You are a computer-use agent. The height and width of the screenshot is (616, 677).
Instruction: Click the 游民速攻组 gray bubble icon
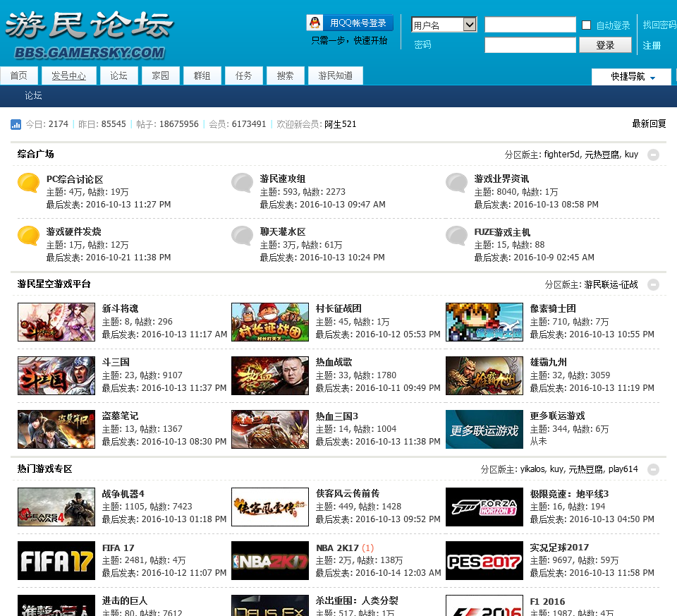(x=242, y=183)
